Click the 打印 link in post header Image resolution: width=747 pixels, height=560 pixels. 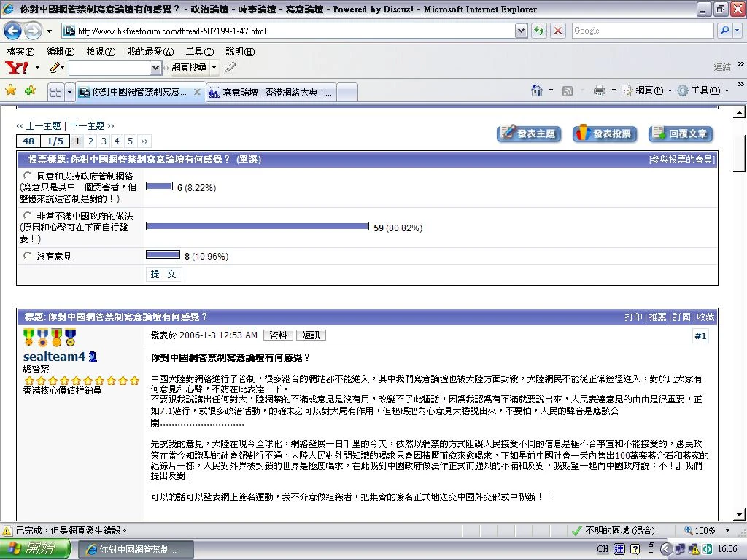633,316
